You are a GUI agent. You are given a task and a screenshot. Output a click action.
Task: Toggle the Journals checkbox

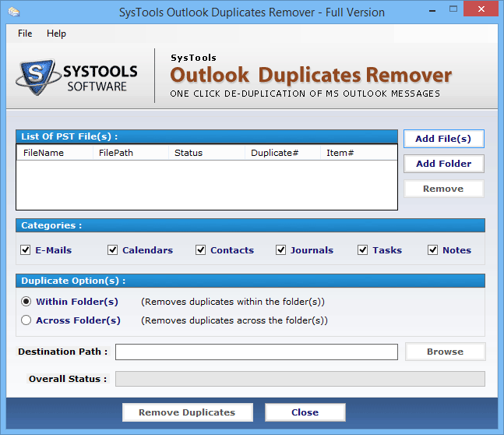280,250
